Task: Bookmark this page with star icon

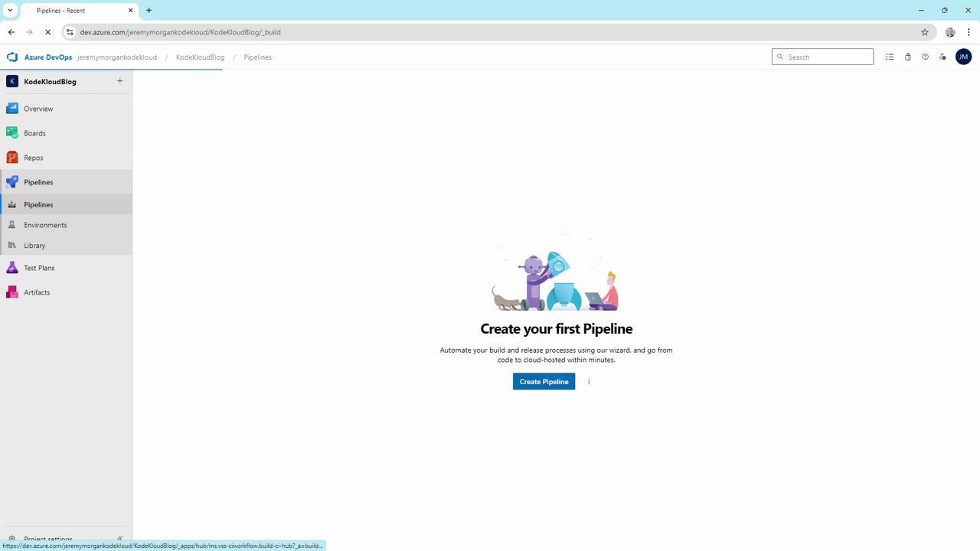Action: 925,32
